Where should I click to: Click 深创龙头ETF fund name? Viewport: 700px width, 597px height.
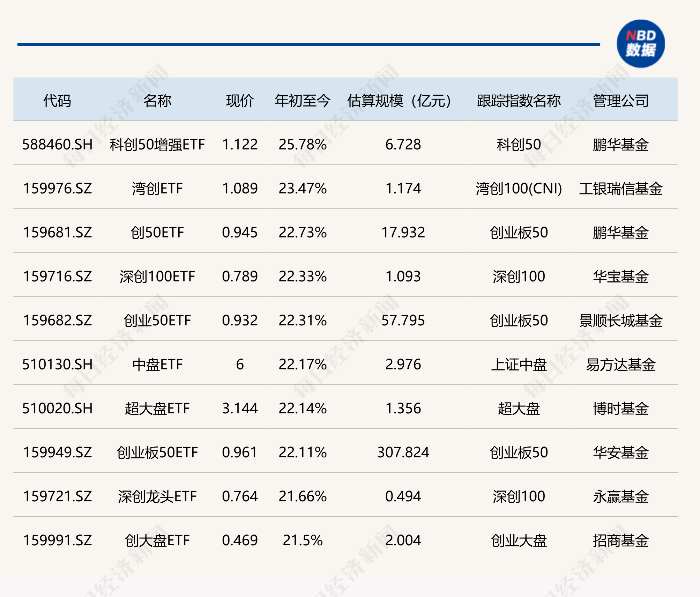157,496
